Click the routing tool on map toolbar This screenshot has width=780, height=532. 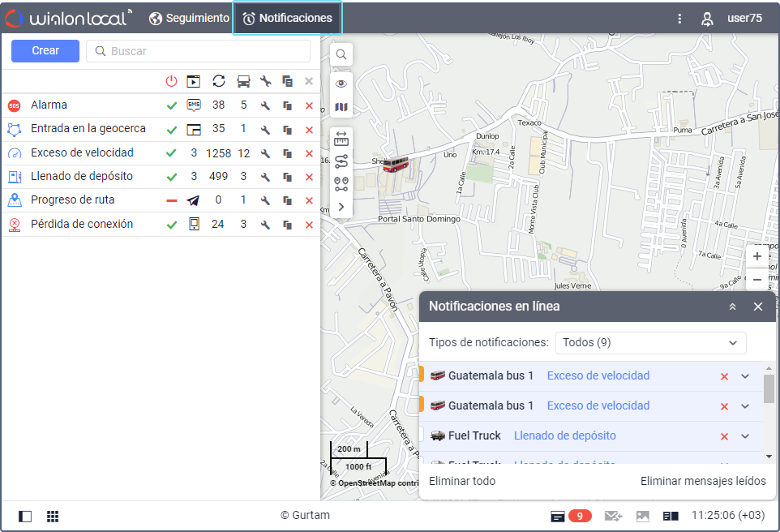[341, 161]
